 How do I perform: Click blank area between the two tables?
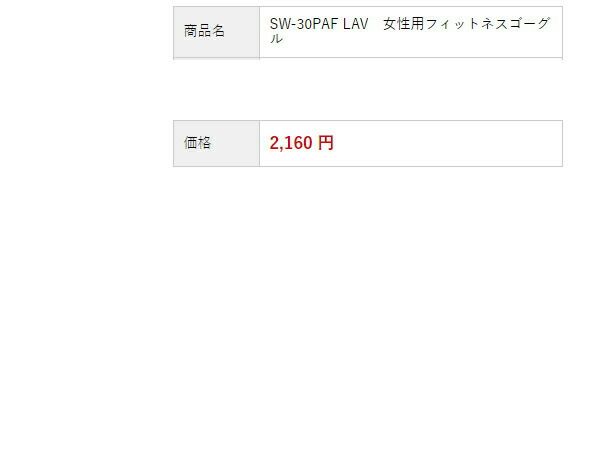coord(367,90)
